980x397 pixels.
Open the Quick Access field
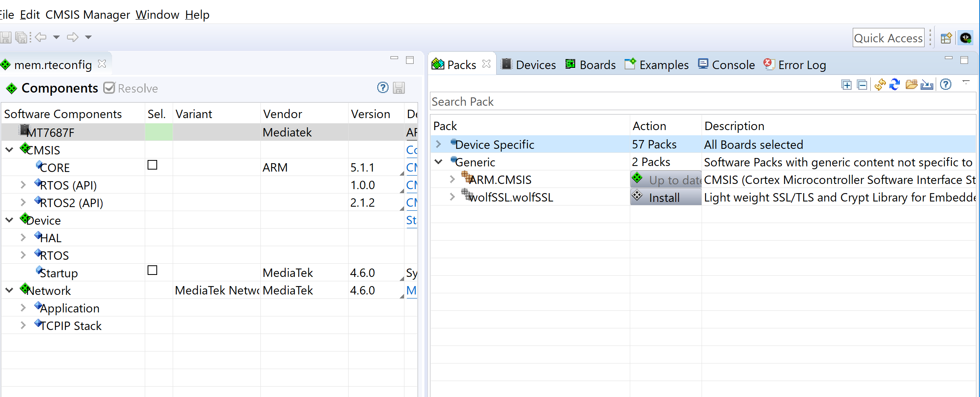888,38
